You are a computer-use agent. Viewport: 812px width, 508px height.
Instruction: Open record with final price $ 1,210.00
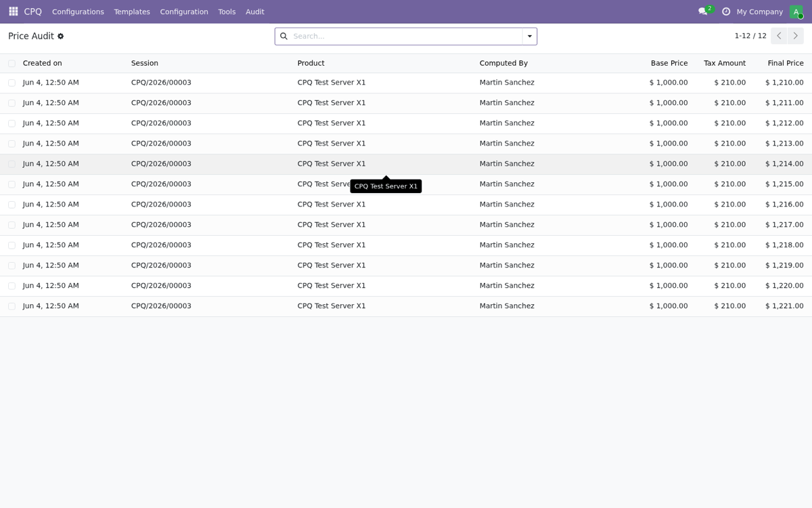click(406, 83)
